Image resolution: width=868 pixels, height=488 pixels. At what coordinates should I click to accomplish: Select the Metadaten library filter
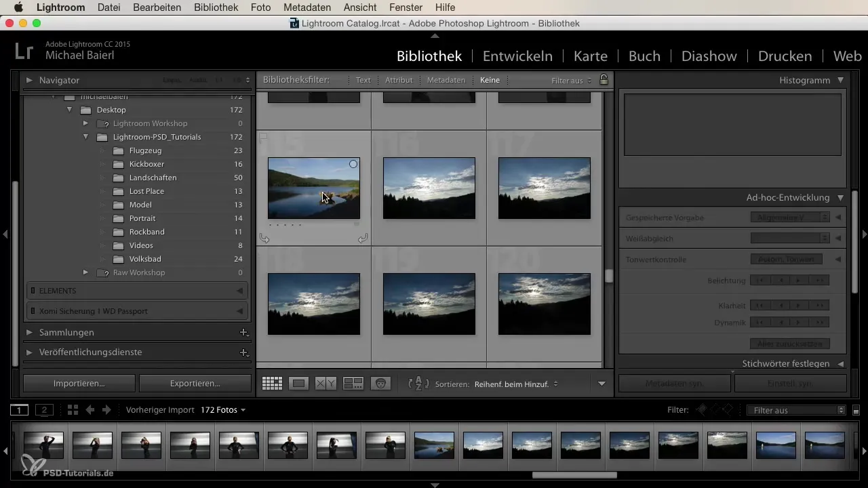coord(446,80)
